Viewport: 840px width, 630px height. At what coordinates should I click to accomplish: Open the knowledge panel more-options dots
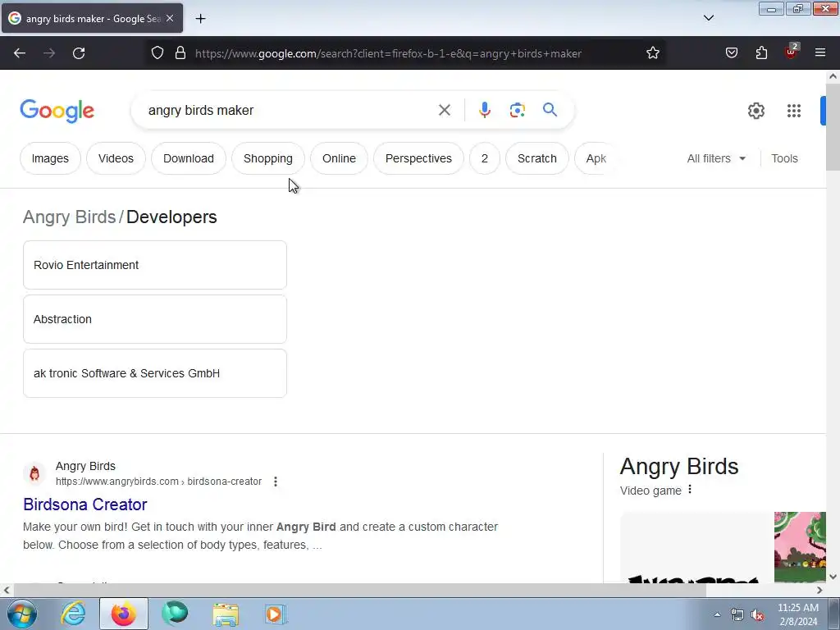(x=689, y=490)
